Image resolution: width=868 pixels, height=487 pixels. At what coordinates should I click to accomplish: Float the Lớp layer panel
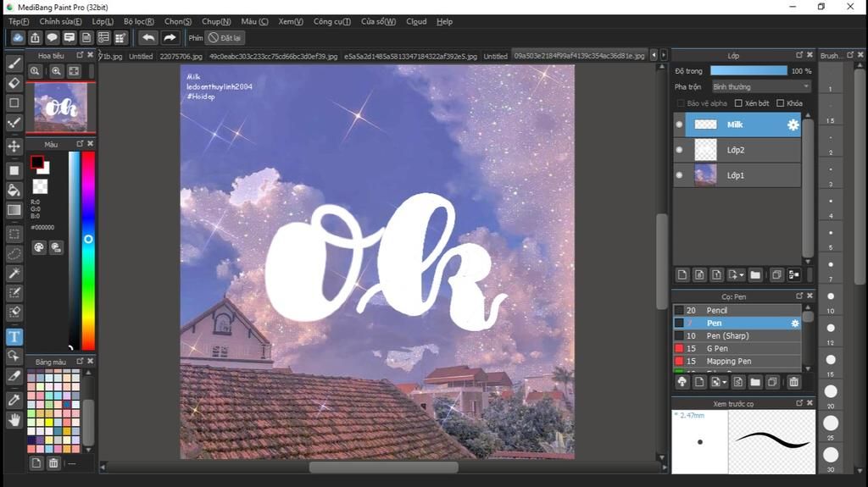point(799,55)
